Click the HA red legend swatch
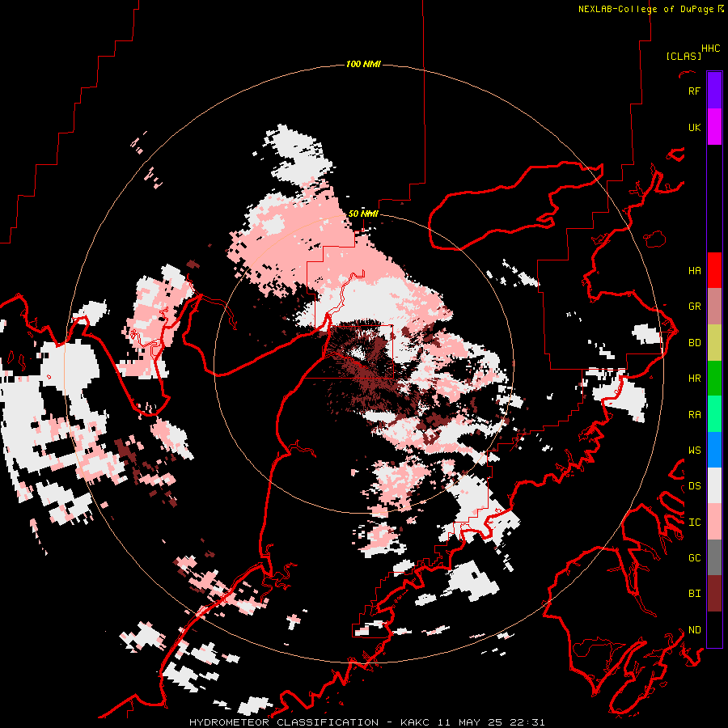This screenshot has width=728, height=728. 714,270
